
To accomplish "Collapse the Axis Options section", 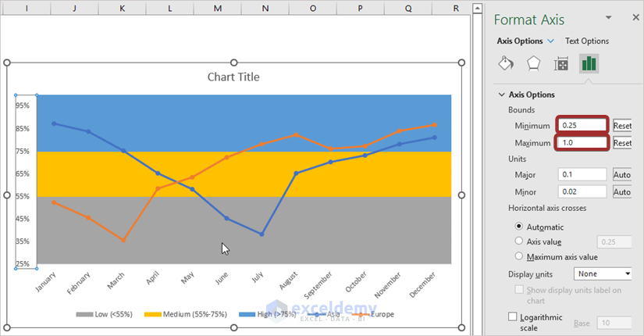I will click(x=501, y=95).
